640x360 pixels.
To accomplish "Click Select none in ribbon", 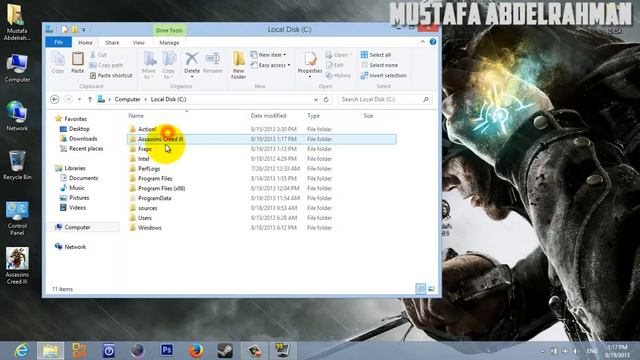I will click(379, 65).
